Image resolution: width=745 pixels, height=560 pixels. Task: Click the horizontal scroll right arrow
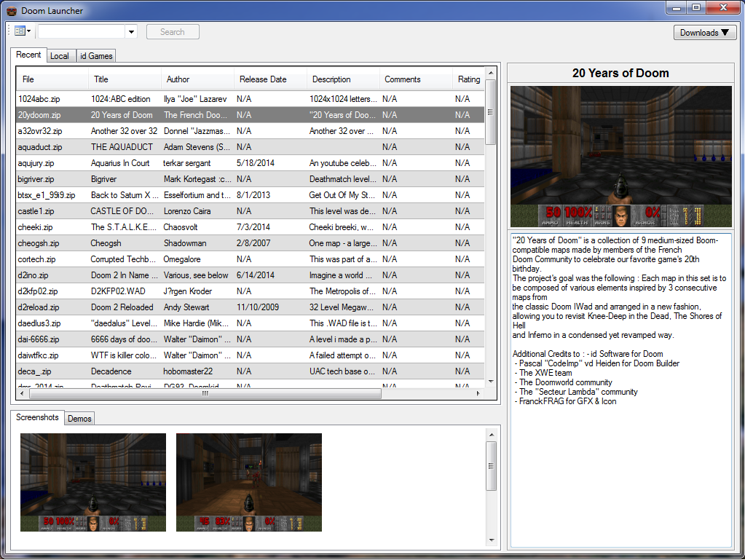click(478, 393)
